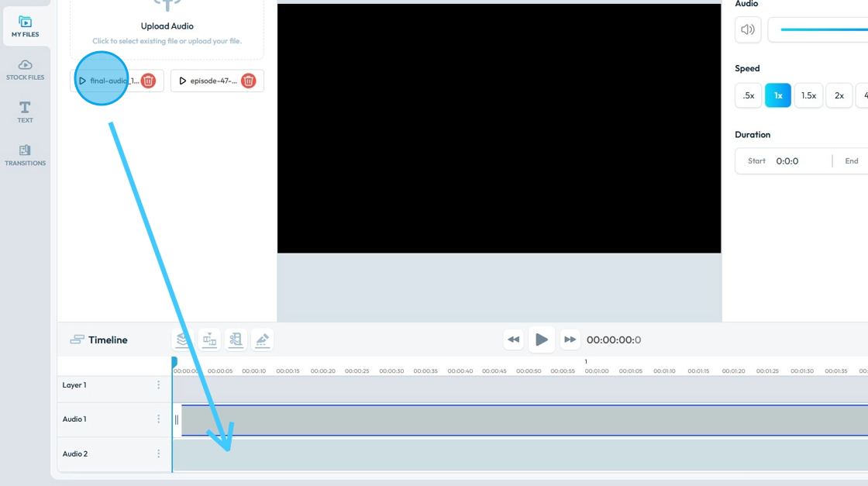868x486 pixels.
Task: Click the video preview canvas
Action: (499, 129)
